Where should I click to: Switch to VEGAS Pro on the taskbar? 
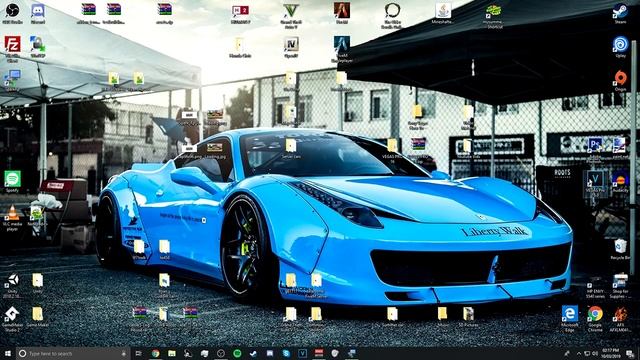tap(302, 353)
